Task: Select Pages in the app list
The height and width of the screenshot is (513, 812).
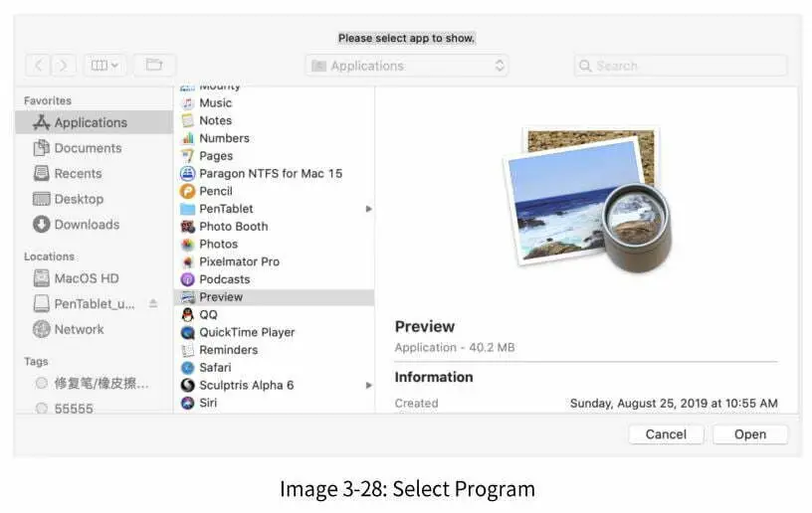Action: [216, 156]
